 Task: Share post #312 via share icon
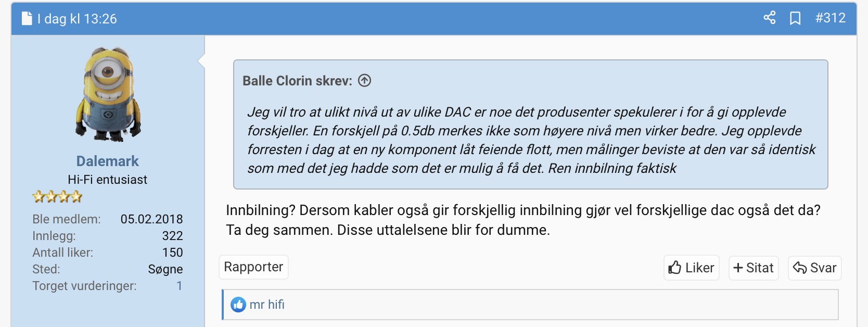[x=769, y=18]
